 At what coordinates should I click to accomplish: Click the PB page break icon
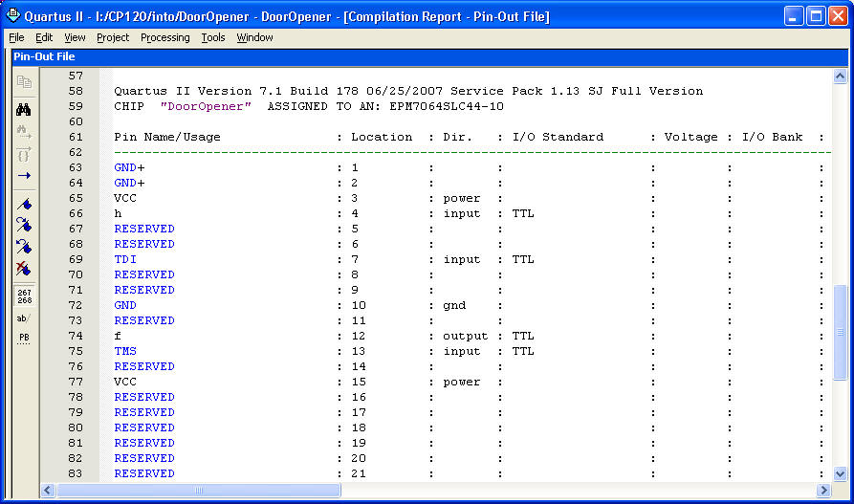[x=24, y=339]
